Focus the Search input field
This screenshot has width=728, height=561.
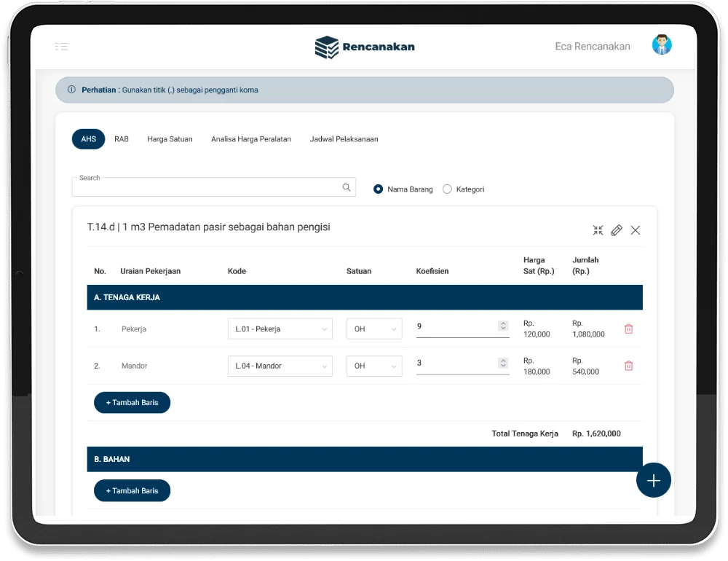point(213,187)
